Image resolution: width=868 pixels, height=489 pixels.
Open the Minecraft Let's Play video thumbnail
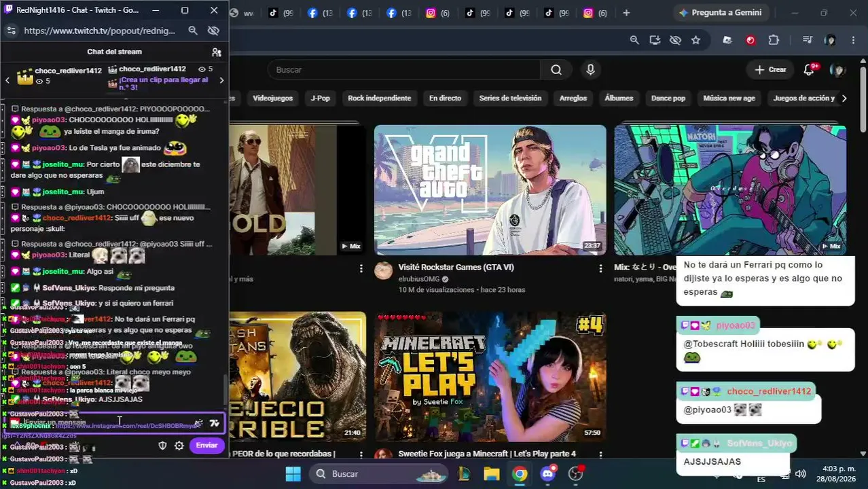tap(490, 376)
